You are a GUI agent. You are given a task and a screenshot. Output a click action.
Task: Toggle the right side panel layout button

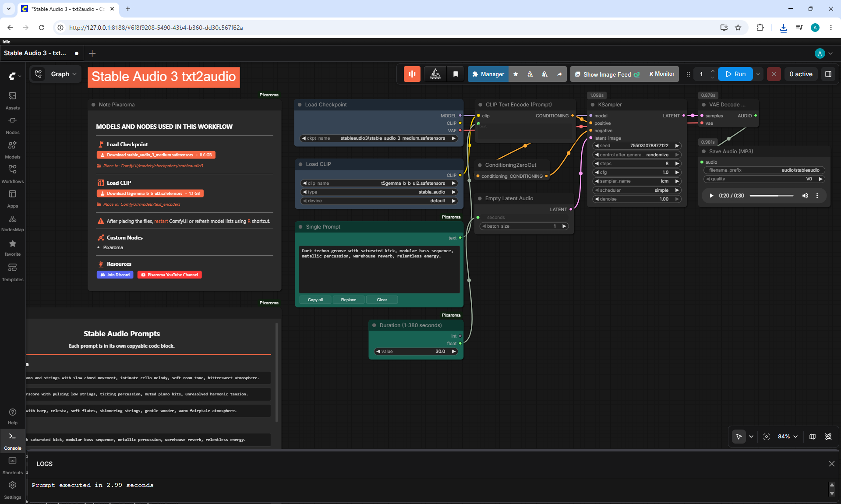[x=828, y=74]
